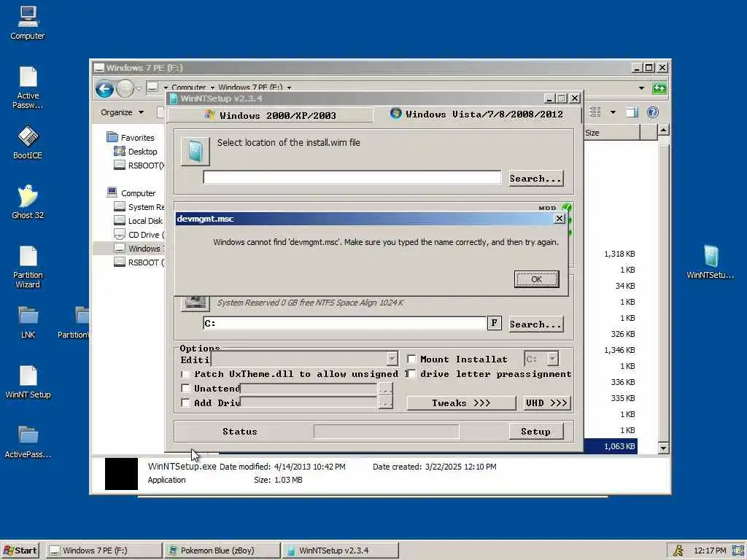Viewport: 747px width, 560px height.
Task: Open the Organize menu dropdown
Action: coord(122,112)
